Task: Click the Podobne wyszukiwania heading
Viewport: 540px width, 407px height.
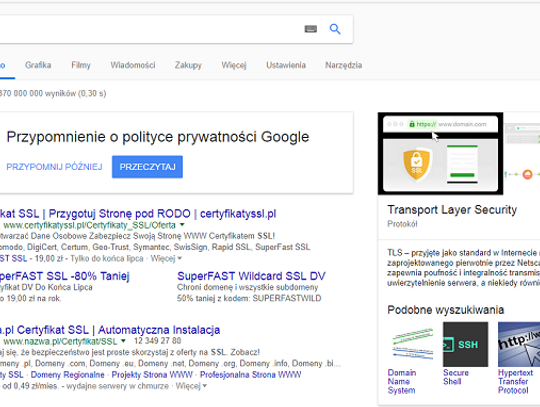Action: click(446, 310)
